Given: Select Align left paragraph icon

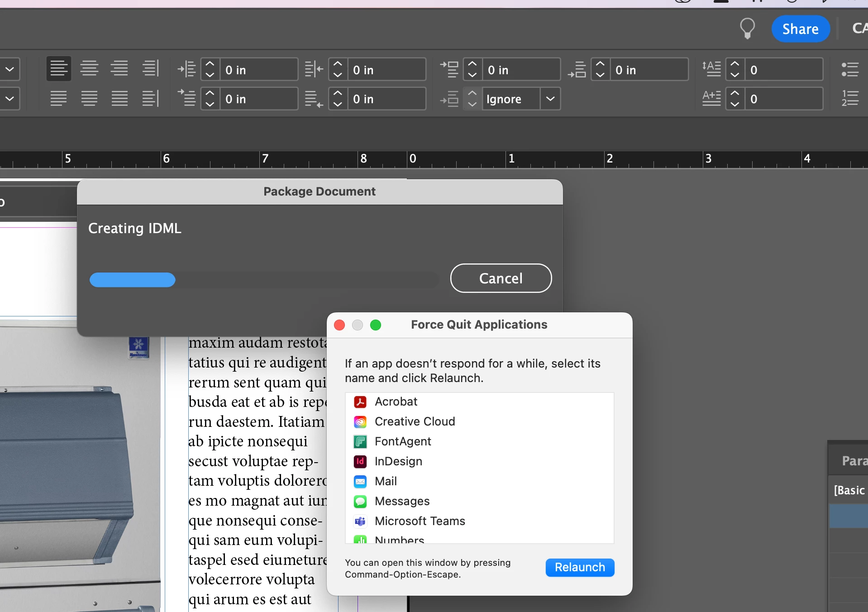Looking at the screenshot, I should tap(59, 69).
